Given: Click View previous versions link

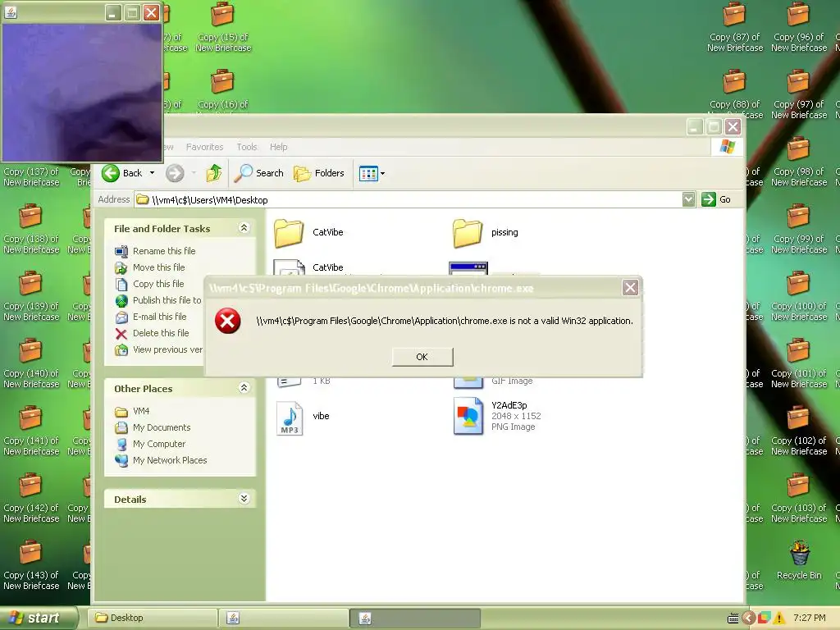Looking at the screenshot, I should pos(167,349).
